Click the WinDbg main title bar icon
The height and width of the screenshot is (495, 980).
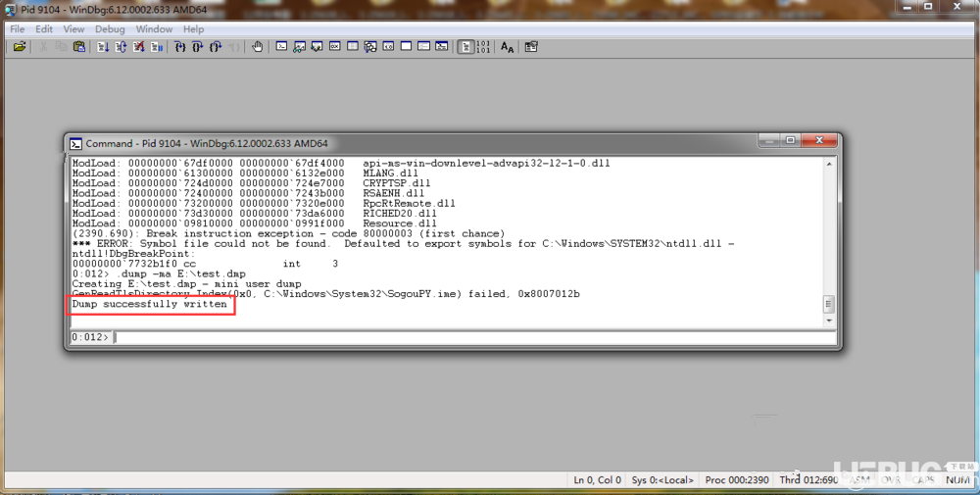[10, 10]
